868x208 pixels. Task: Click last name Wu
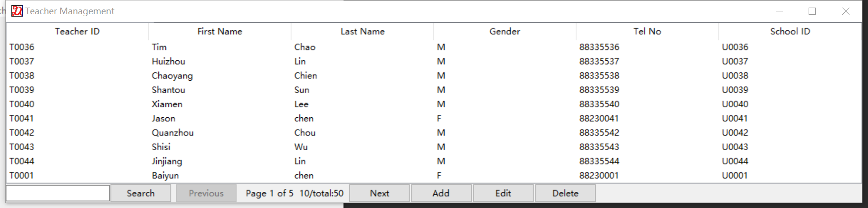pos(301,147)
